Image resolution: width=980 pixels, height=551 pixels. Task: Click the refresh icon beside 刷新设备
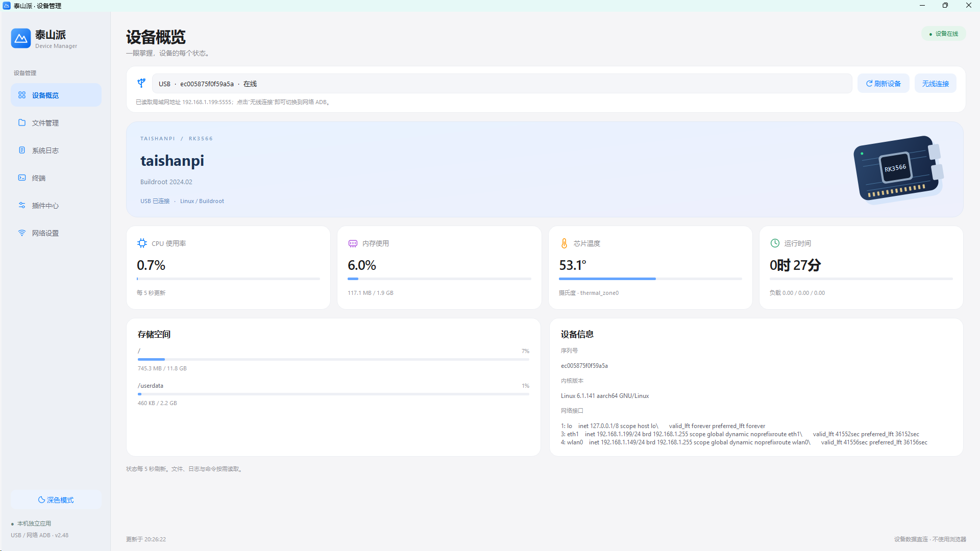[869, 84]
